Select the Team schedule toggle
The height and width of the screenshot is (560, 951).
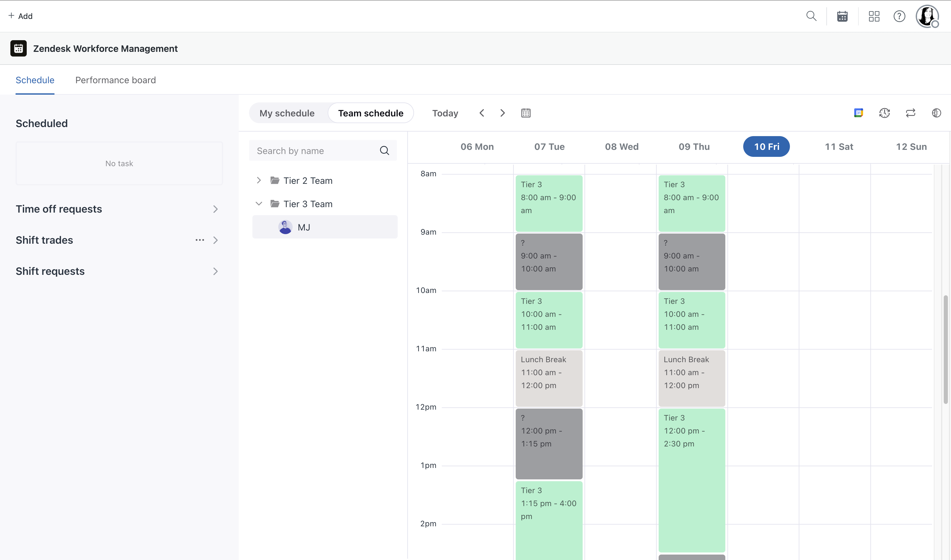[370, 113]
